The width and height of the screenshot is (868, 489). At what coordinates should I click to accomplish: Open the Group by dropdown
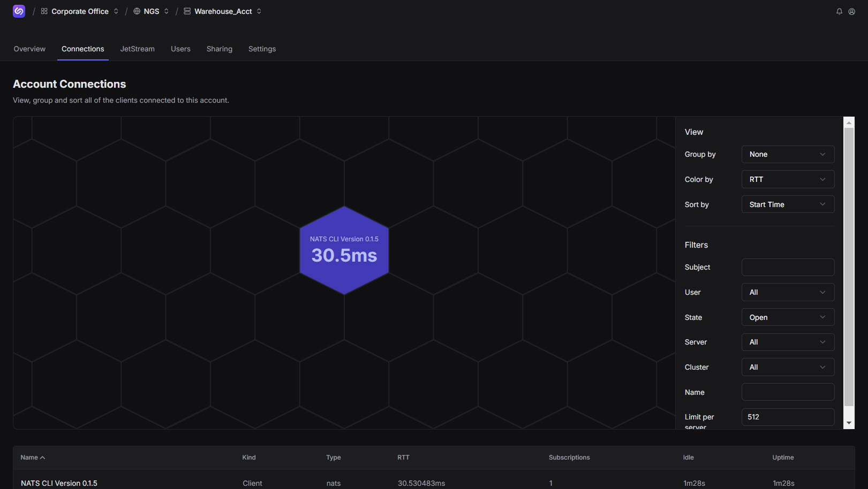pos(788,154)
